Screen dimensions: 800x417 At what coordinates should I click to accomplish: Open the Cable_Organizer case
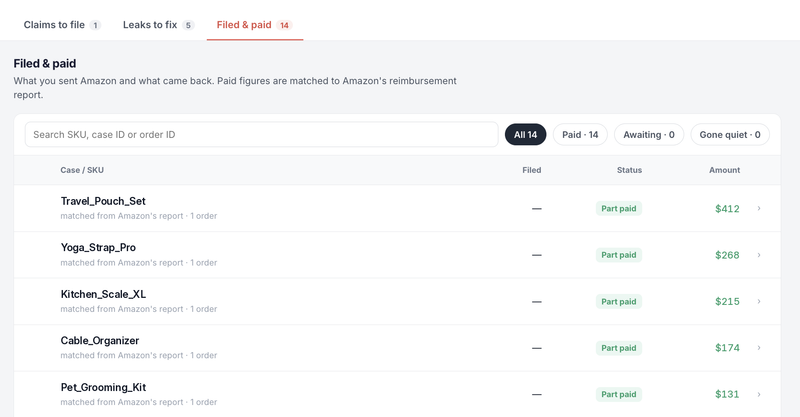click(397, 348)
